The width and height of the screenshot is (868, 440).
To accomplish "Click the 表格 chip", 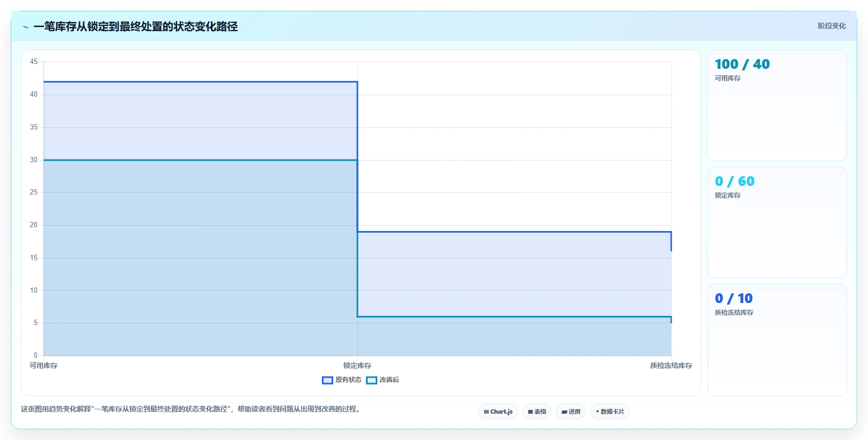I will coord(537,412).
